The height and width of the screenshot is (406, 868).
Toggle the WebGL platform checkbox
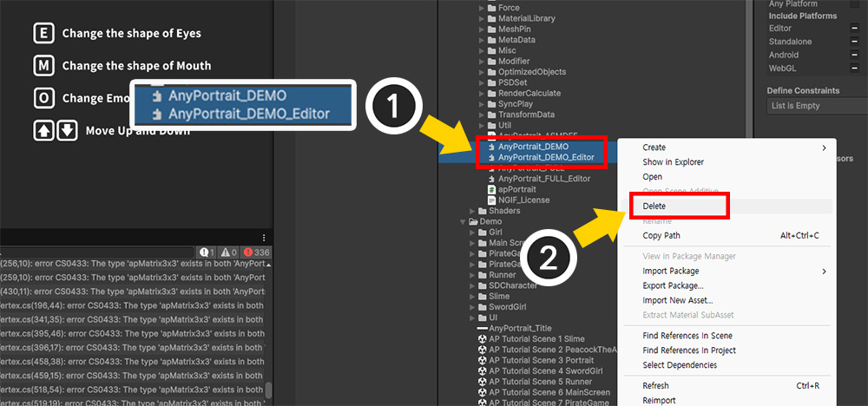pos(855,68)
